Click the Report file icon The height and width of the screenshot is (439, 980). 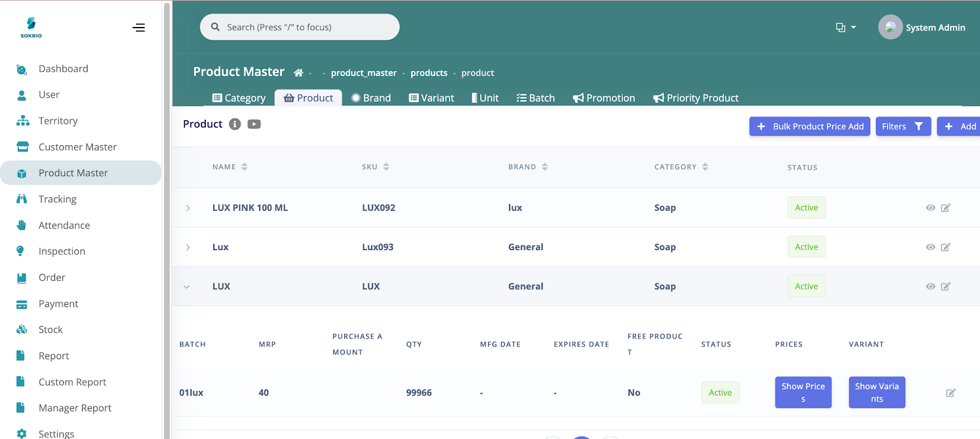21,356
